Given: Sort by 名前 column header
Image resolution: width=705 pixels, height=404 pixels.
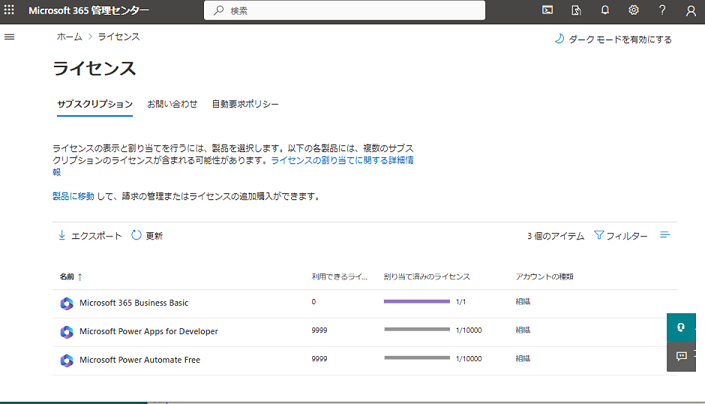Looking at the screenshot, I should click(71, 277).
